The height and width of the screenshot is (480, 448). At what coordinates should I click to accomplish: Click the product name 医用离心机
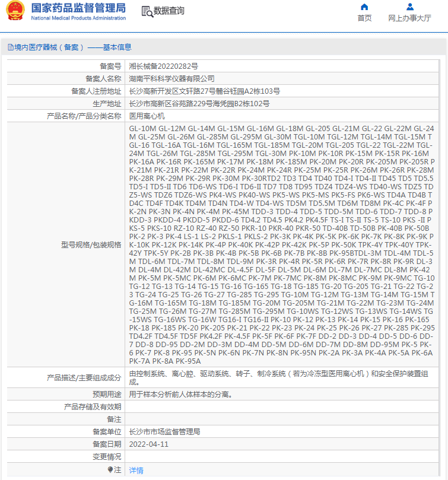148,116
